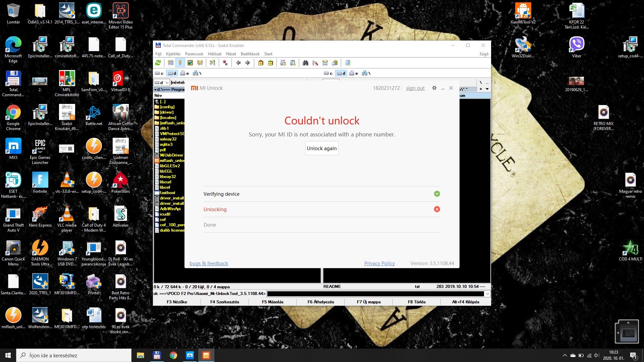Open the Parancsok menu
The width and height of the screenshot is (644, 362).
click(194, 54)
